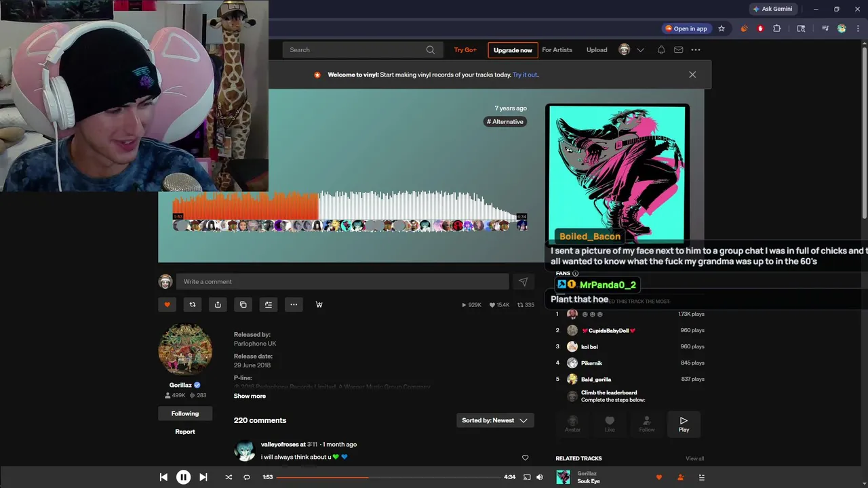Open the Sorted by: Newest dropdown
Viewport: 868px width, 488px height.
point(495,420)
